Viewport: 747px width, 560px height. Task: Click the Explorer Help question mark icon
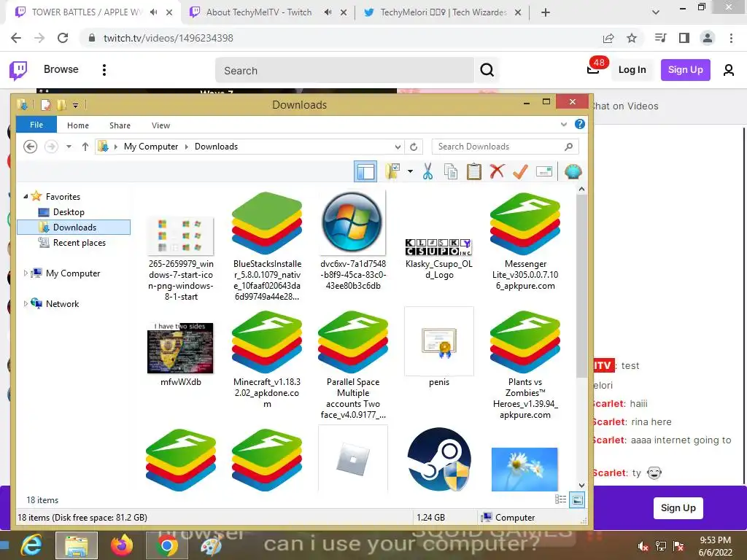point(580,124)
